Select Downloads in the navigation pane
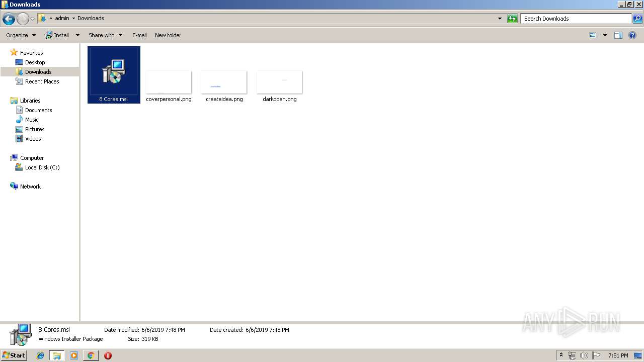644x362 pixels. [x=38, y=72]
